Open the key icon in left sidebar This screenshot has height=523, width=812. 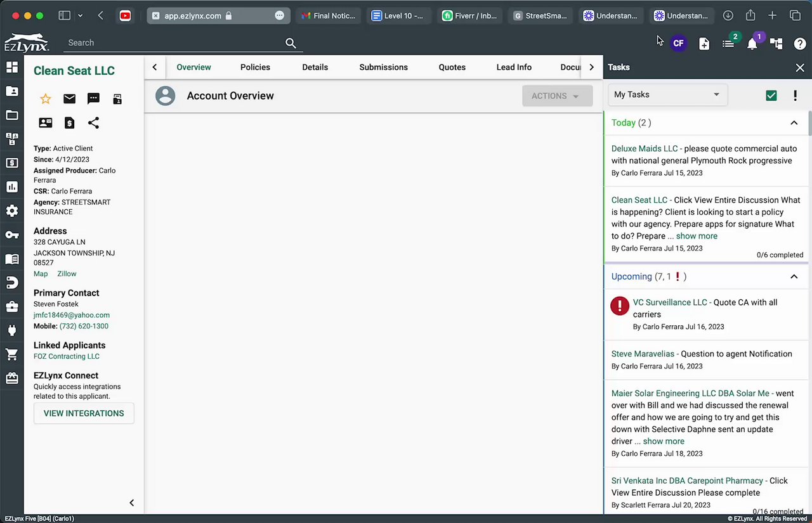11,235
